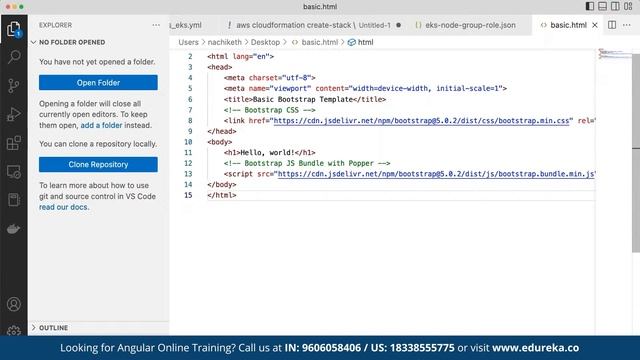
Task: Click the macOS green zoom button
Action: (21, 7)
